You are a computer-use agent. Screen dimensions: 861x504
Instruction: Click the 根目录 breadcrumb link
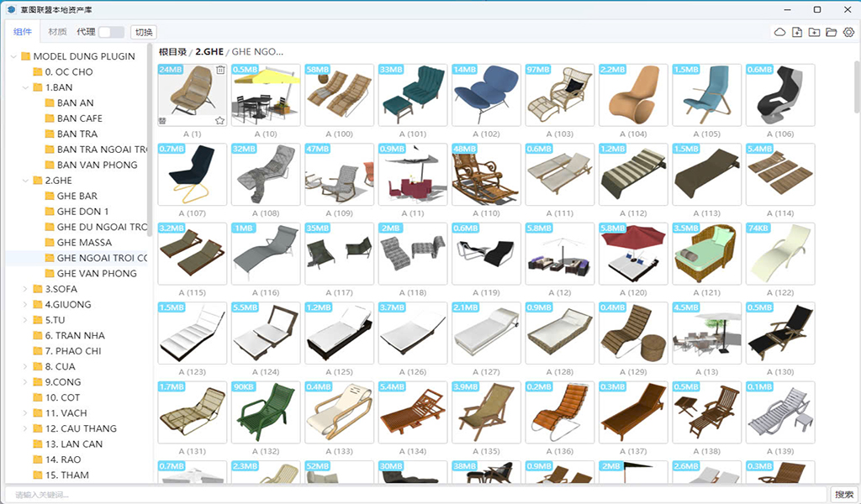click(x=172, y=52)
